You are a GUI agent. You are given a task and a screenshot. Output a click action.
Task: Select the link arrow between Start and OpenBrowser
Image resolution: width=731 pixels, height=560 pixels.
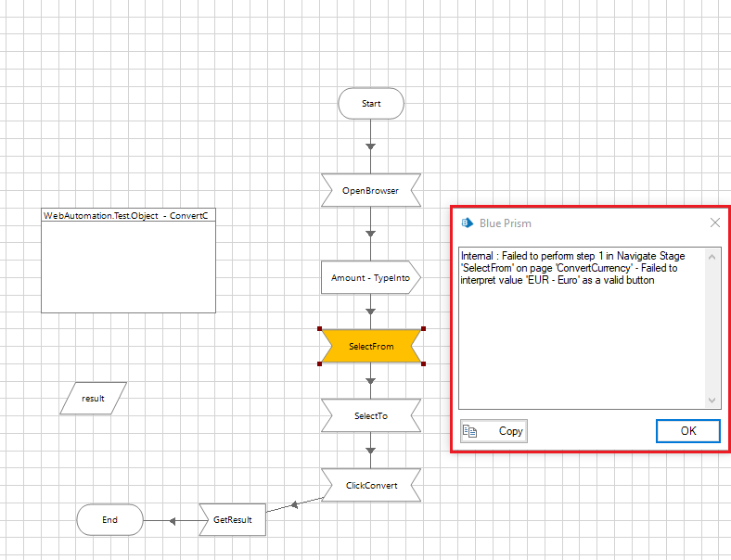371,146
